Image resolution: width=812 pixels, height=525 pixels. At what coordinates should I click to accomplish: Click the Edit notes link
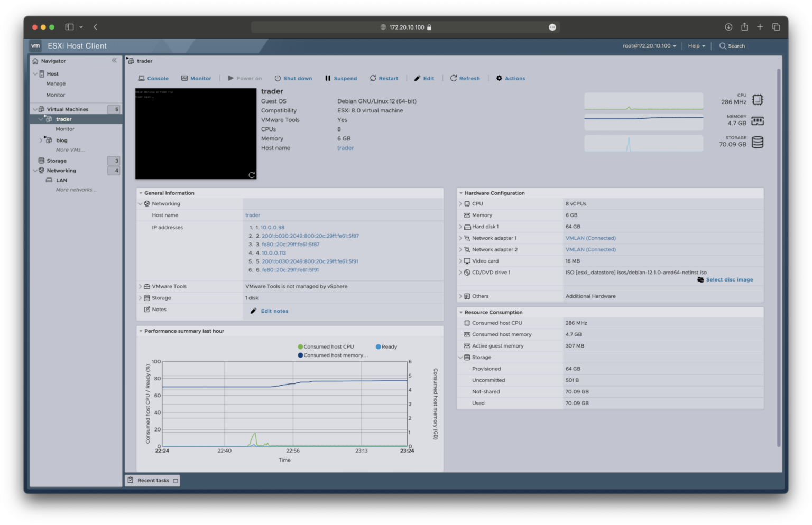[x=274, y=311]
